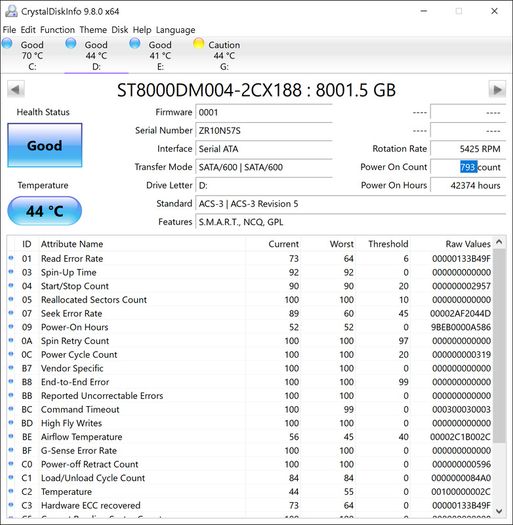Click status dot for Power-off Retract Count
The width and height of the screenshot is (513, 525).
(11, 464)
